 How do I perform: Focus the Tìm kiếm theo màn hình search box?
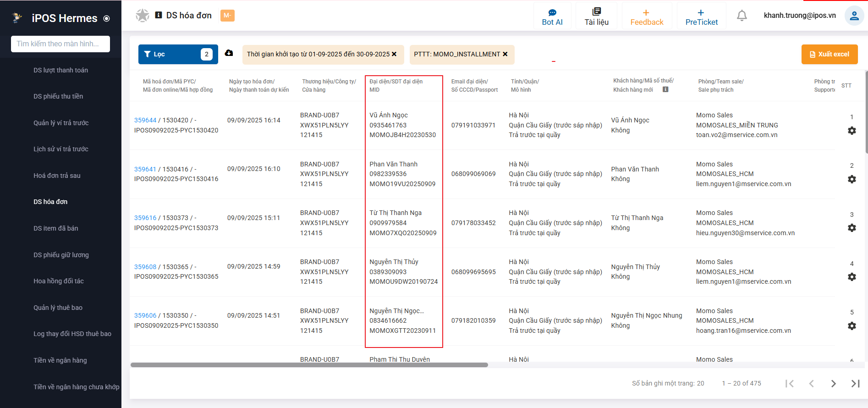coord(60,44)
